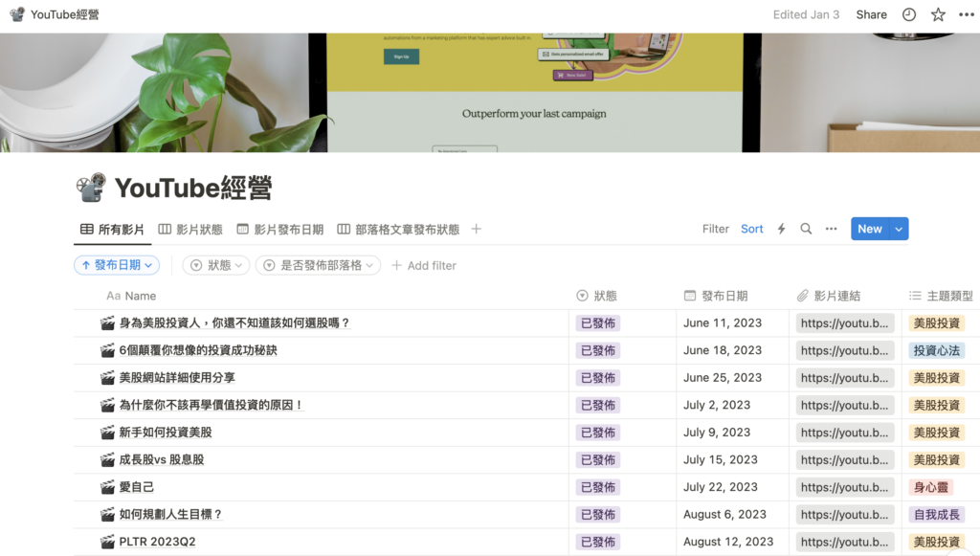Click Add filter
The width and height of the screenshot is (980, 556).
click(423, 265)
